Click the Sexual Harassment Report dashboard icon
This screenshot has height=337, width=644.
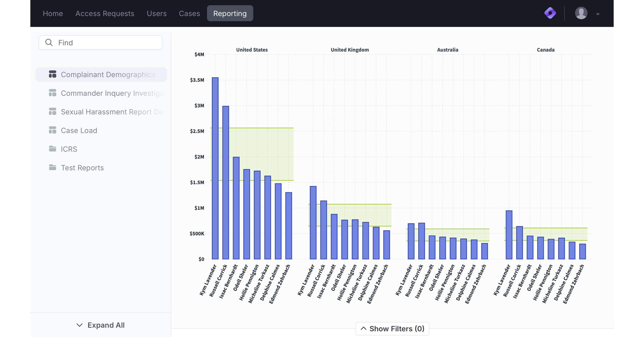point(52,111)
